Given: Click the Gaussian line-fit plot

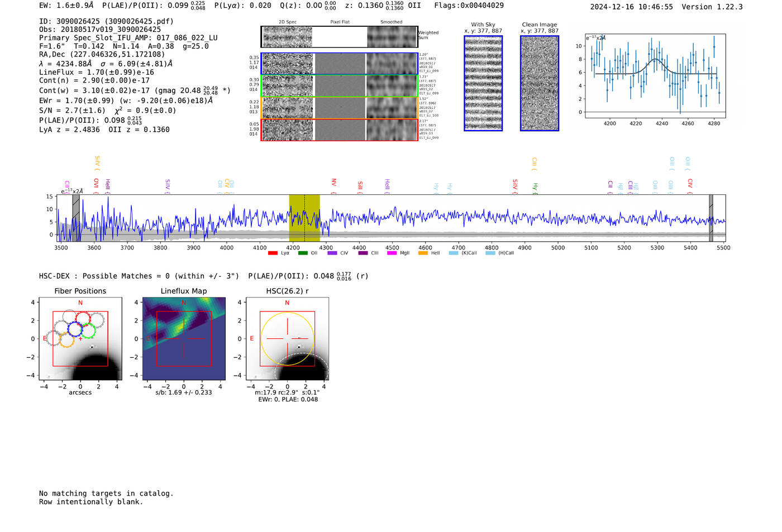Looking at the screenshot, I should [655, 76].
